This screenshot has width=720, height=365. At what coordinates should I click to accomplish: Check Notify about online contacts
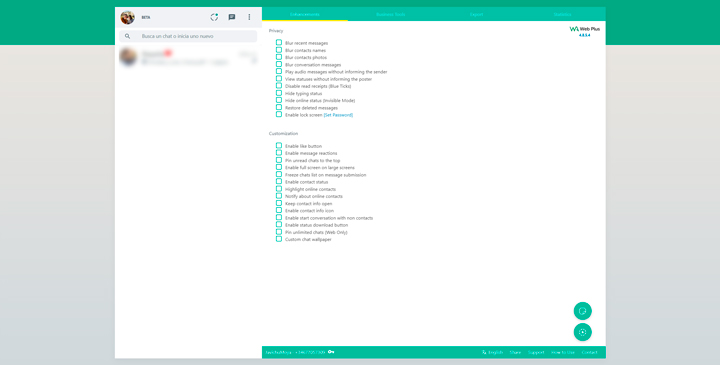(x=279, y=196)
